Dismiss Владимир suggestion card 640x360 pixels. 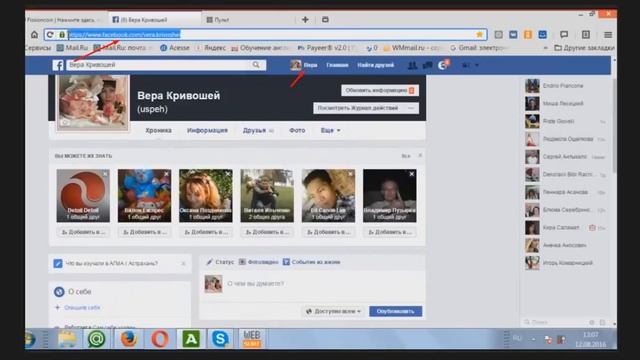point(411,174)
